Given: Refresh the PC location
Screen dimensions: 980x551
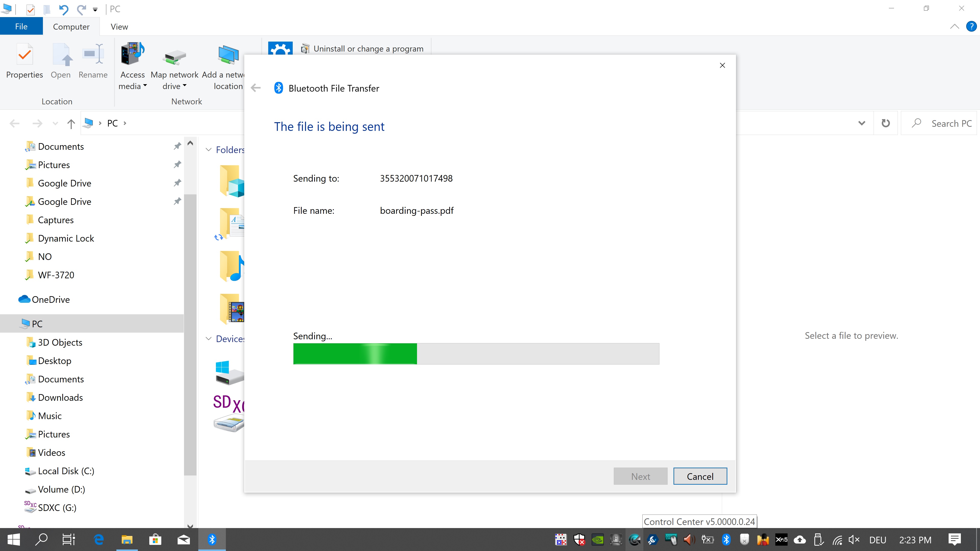Looking at the screenshot, I should tap(886, 123).
